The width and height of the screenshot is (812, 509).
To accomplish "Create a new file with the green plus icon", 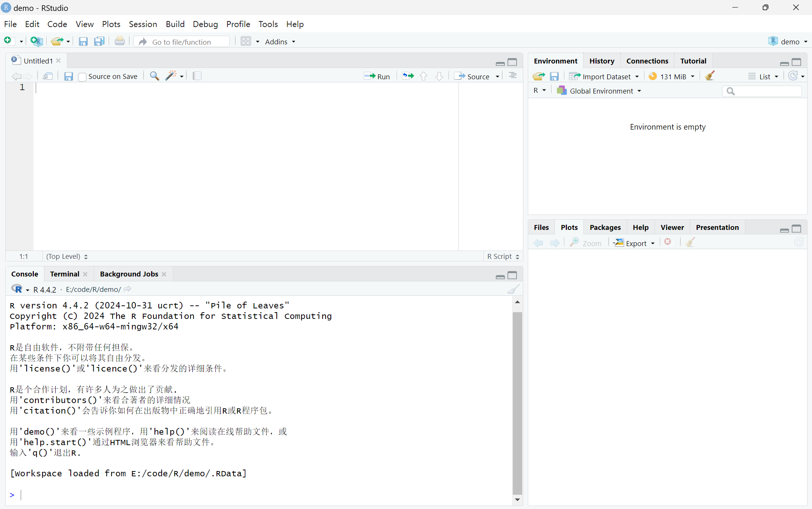I will 8,41.
